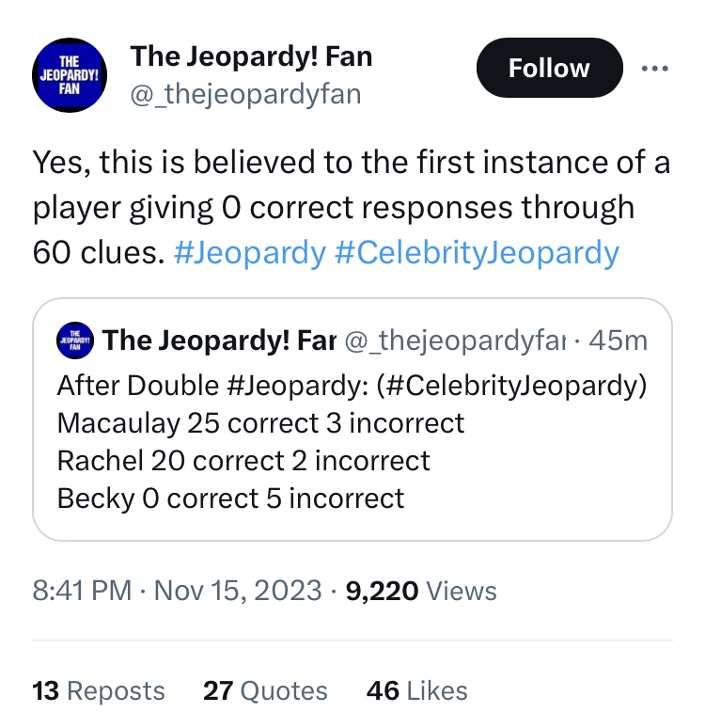705x728 pixels.
Task: Show the 13 Reposts list
Action: [99, 690]
